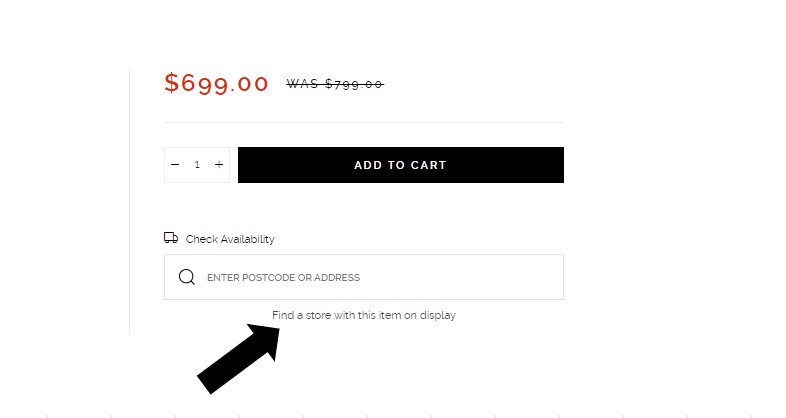Click the magnifying glass search icon
Image resolution: width=786 pixels, height=418 pixels.
pyautogui.click(x=187, y=277)
